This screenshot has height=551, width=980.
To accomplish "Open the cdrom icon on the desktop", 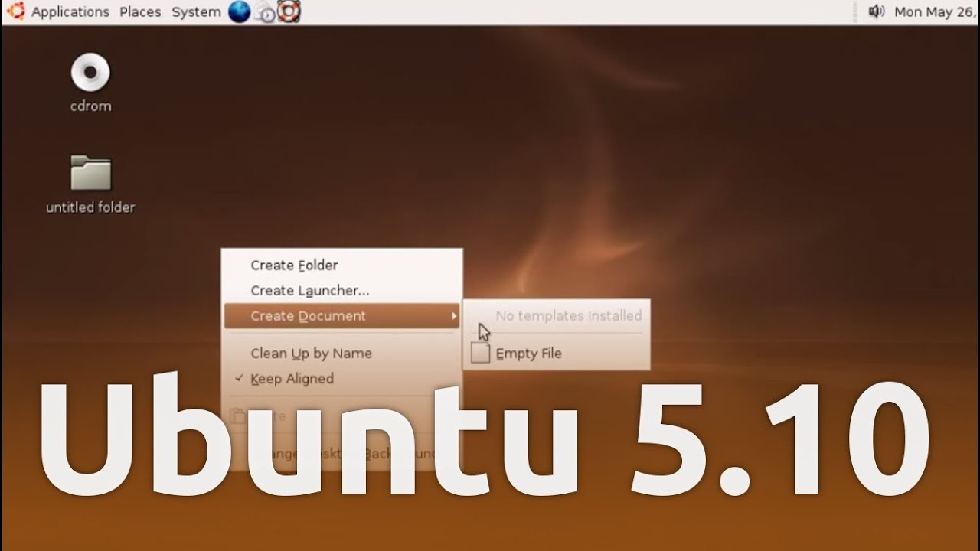I will [90, 73].
